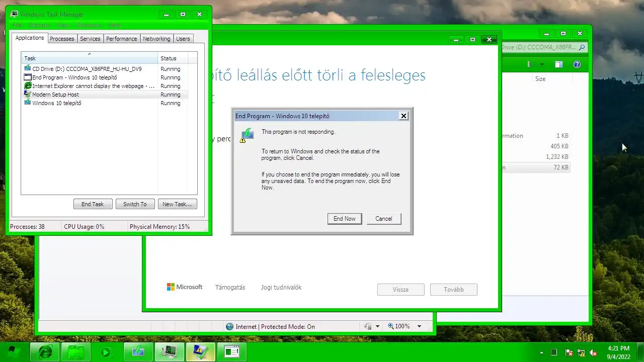Switch to the Services tab in Task Manager
This screenshot has width=644, height=362.
(x=90, y=39)
